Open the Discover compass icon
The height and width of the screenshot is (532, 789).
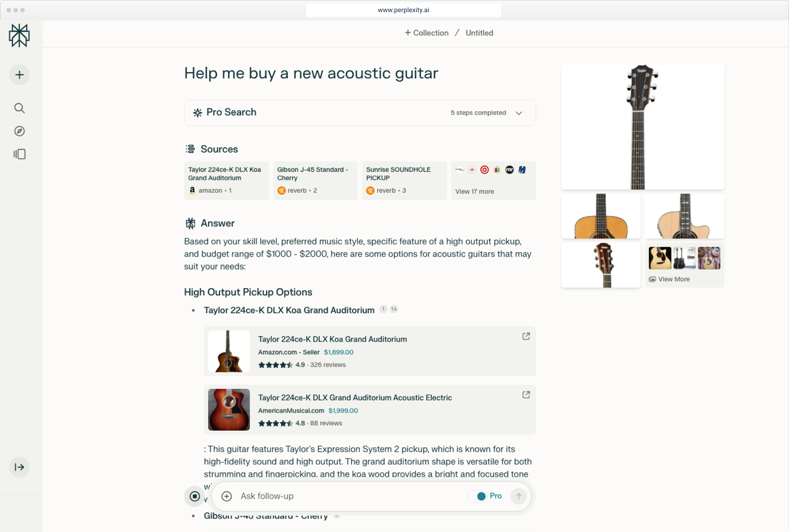19,131
